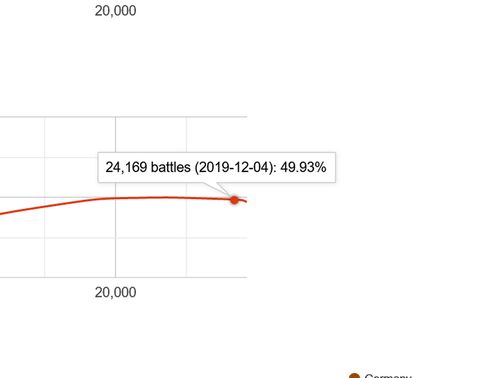Click the upper 20,000 axis label
This screenshot has height=378, width=480.
[115, 11]
